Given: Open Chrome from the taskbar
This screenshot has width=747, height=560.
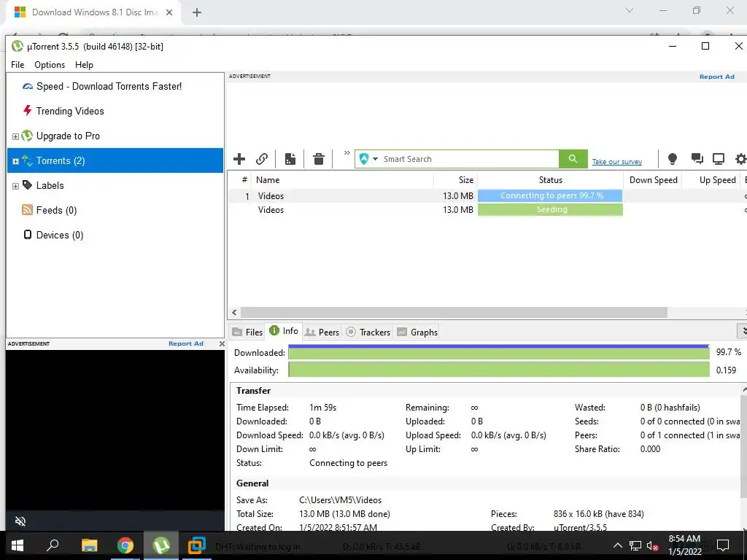Looking at the screenshot, I should pyautogui.click(x=125, y=545).
